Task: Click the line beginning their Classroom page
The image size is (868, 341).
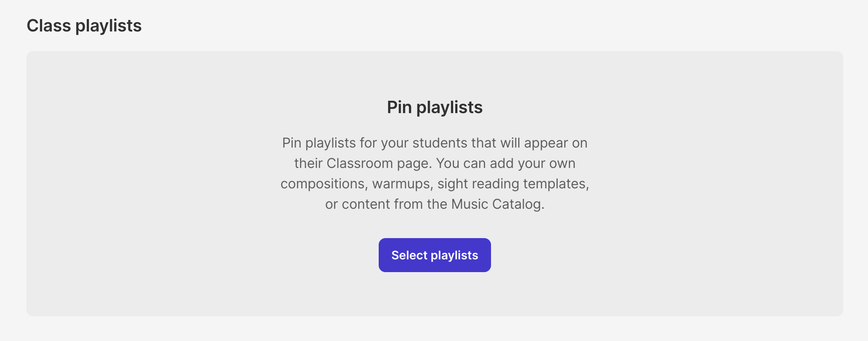Action: pyautogui.click(x=434, y=164)
